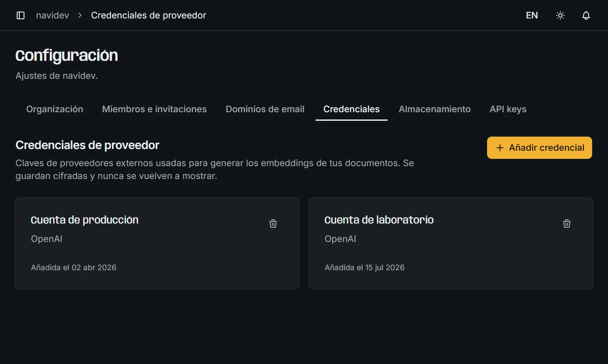Open the Miembros e invitaciones tab
Screen dimensions: 608x364
154,109
